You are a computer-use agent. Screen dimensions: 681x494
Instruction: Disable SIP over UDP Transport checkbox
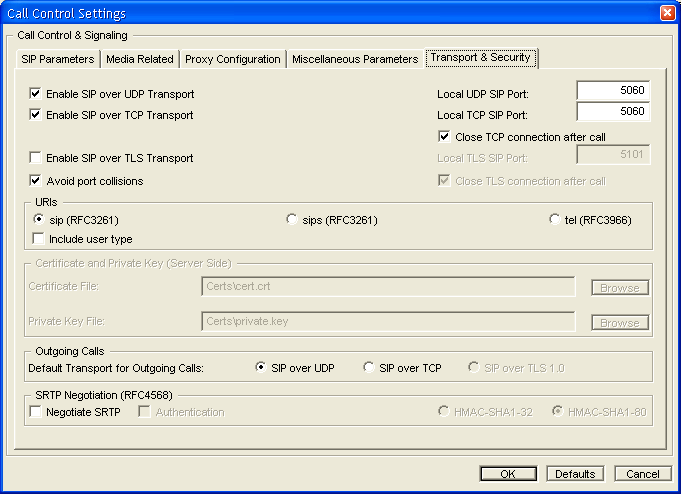pyautogui.click(x=36, y=94)
